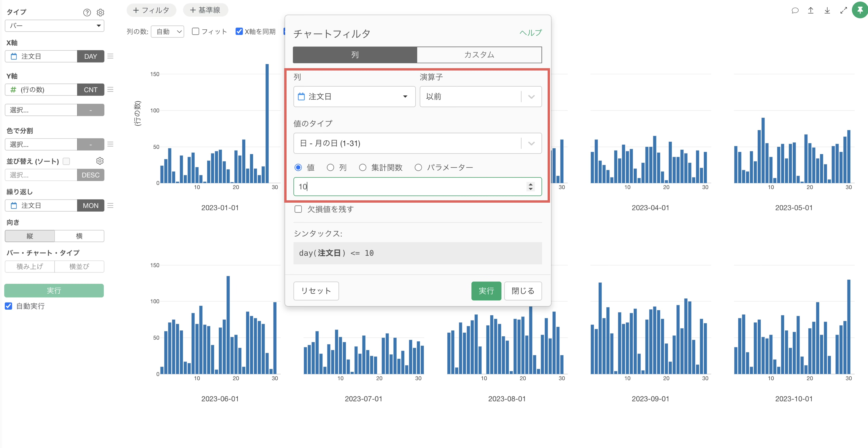Click the upload export arrow icon
The width and height of the screenshot is (868, 448).
(811, 10)
